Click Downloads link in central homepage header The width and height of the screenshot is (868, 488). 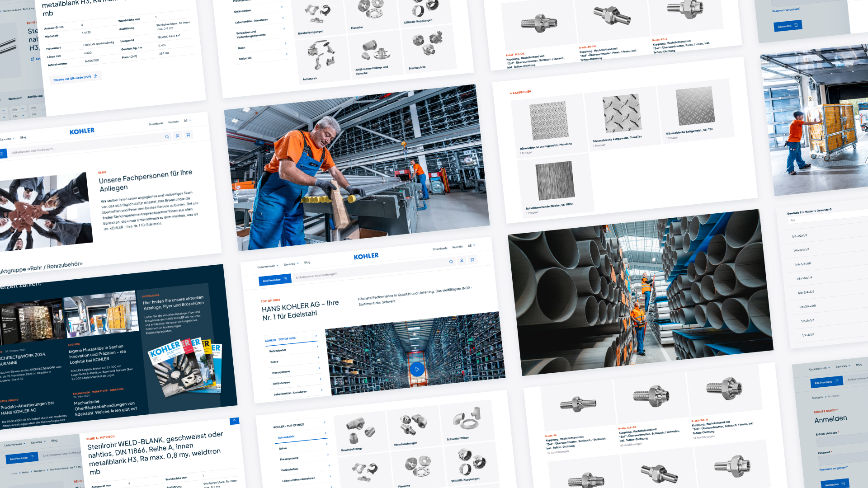439,249
